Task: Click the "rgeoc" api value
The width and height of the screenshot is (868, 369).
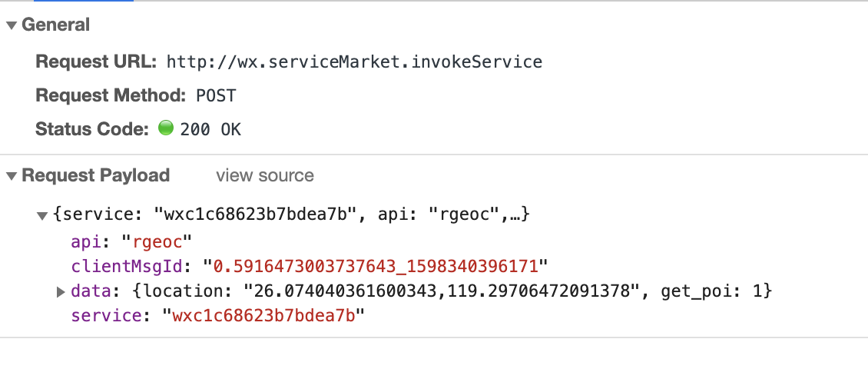Action: [x=152, y=241]
